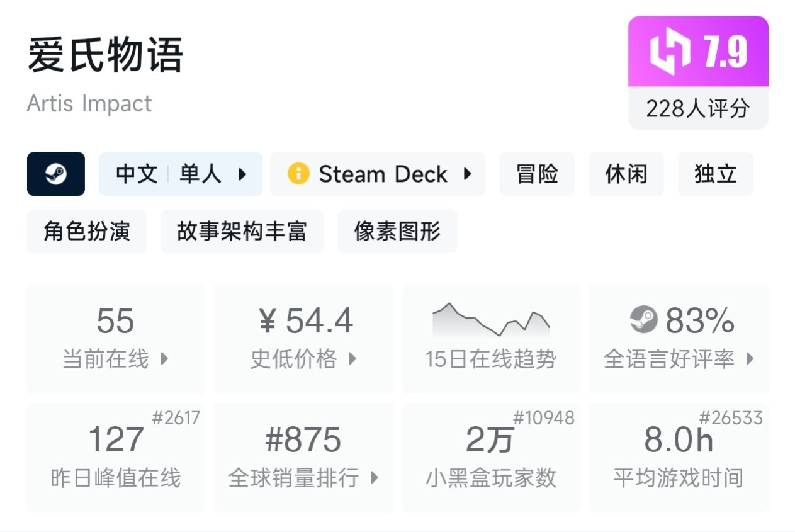Click the Steam platform icon badge

click(x=56, y=174)
